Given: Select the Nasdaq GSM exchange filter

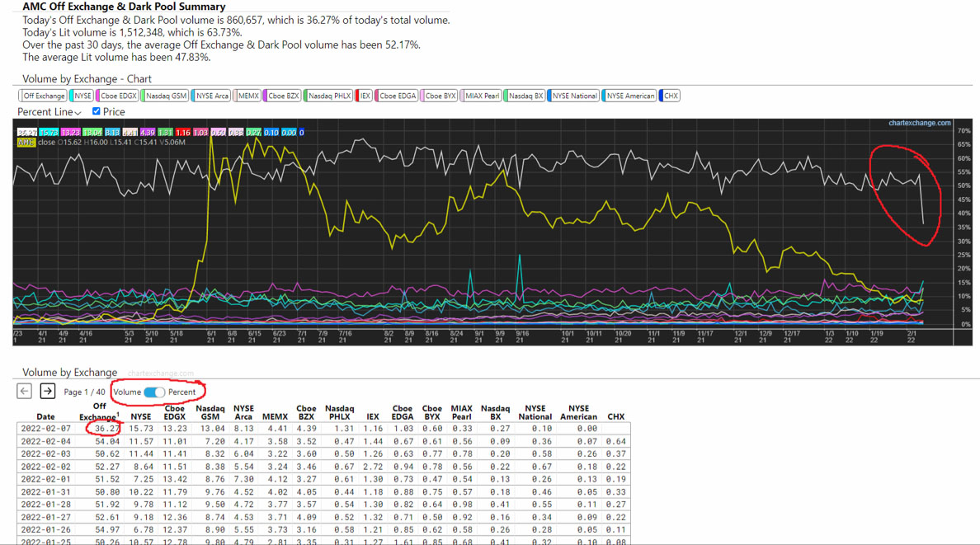Looking at the screenshot, I should [x=165, y=95].
